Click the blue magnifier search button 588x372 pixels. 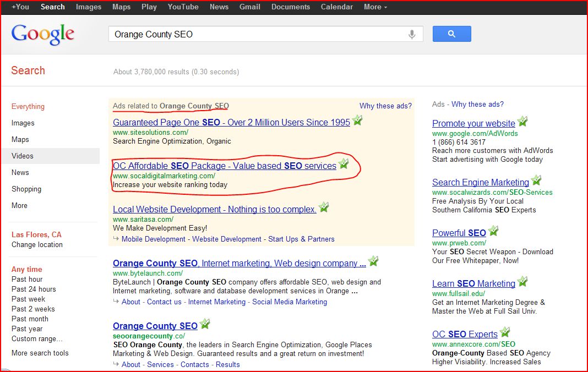pyautogui.click(x=451, y=34)
